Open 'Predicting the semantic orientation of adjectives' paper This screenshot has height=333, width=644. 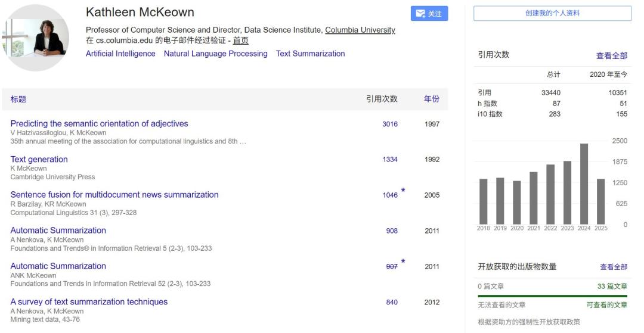100,123
